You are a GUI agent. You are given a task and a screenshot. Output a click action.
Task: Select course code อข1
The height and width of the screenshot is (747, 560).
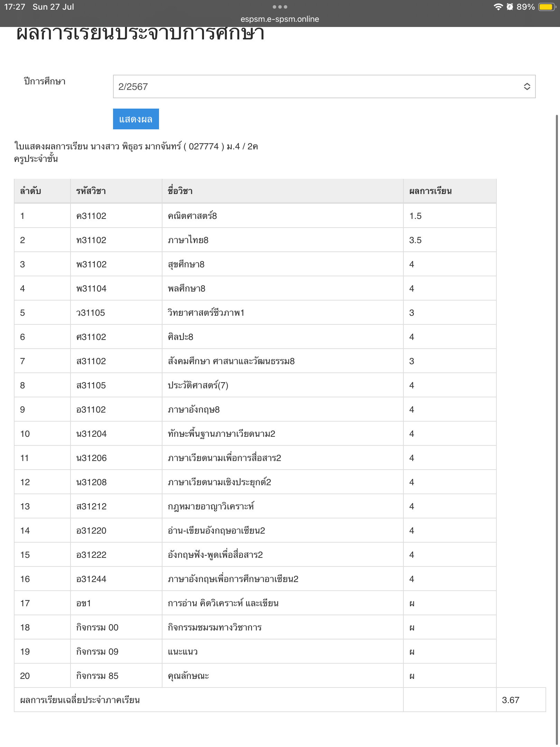tap(83, 603)
